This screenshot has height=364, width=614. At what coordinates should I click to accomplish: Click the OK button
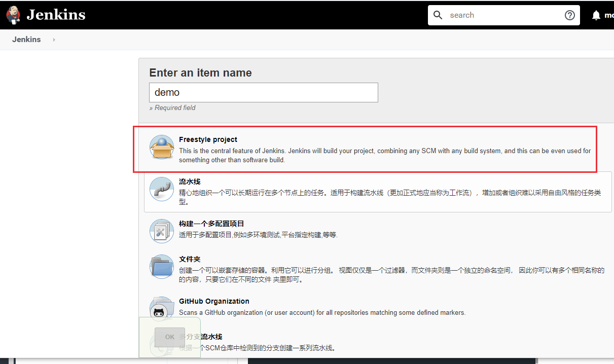coord(170,337)
